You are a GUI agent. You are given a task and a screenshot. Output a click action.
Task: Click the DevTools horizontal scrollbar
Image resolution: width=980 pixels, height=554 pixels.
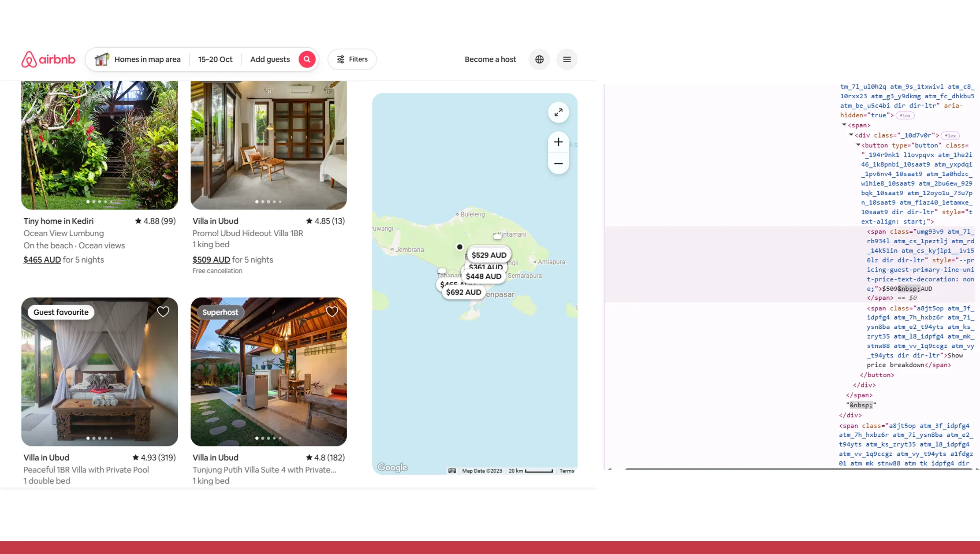pos(798,469)
